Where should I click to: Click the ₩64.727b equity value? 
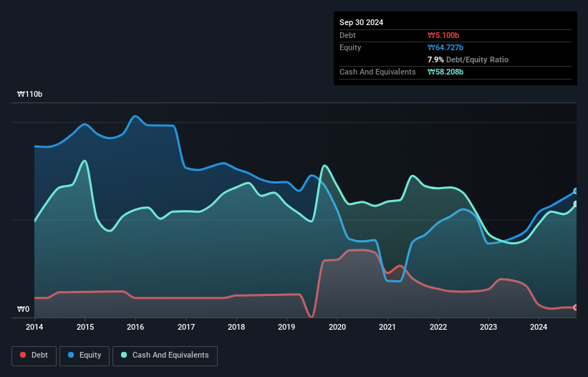(445, 47)
